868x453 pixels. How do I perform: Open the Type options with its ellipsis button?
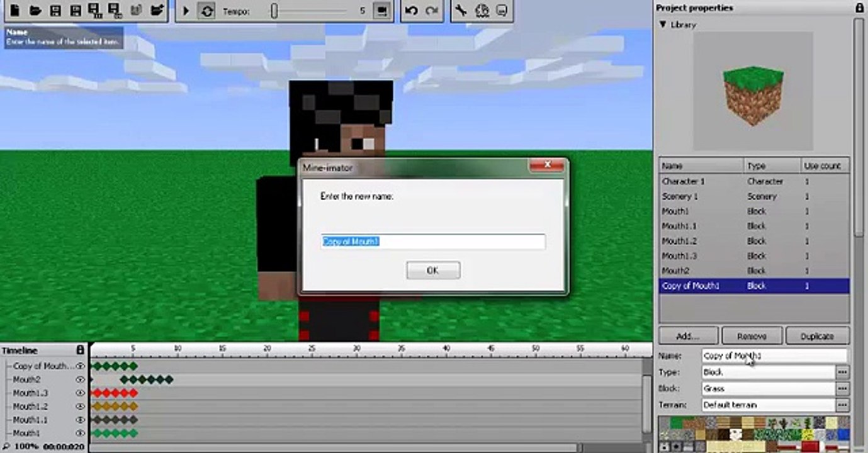point(842,372)
